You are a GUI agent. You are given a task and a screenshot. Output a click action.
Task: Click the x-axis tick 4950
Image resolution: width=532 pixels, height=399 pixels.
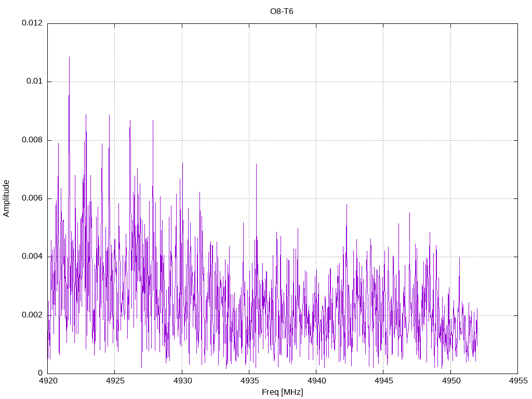tap(451, 381)
